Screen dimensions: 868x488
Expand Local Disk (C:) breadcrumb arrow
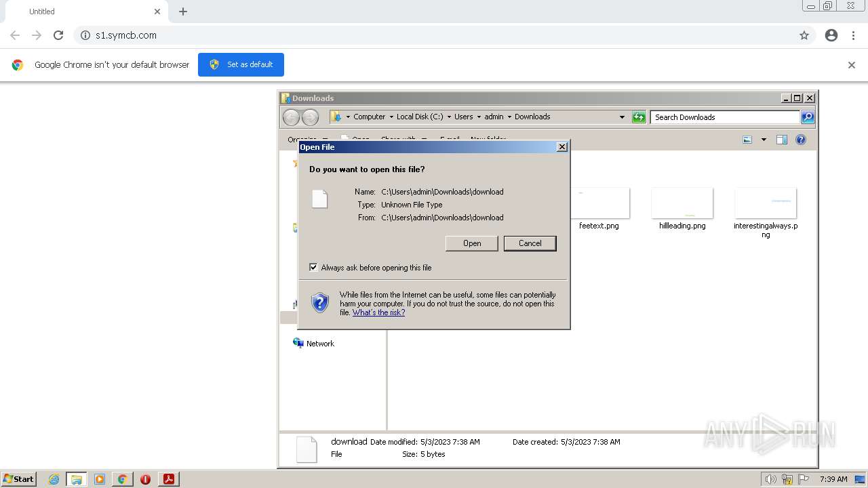coord(449,117)
